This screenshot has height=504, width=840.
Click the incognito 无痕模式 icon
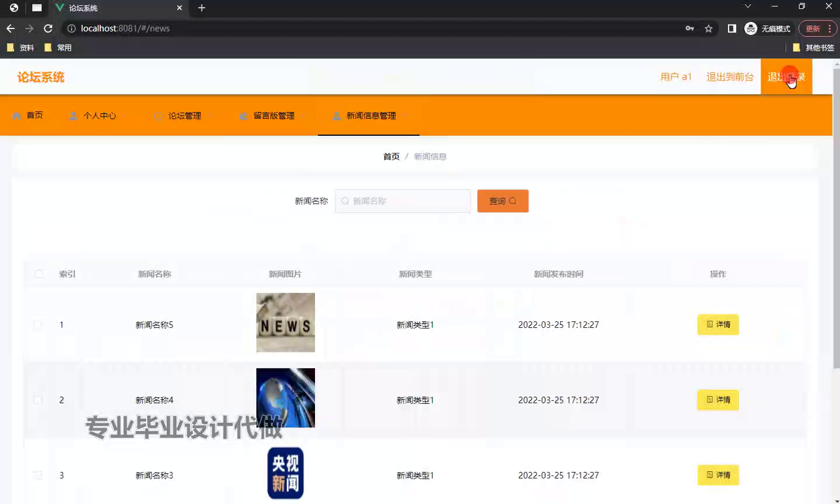751,29
